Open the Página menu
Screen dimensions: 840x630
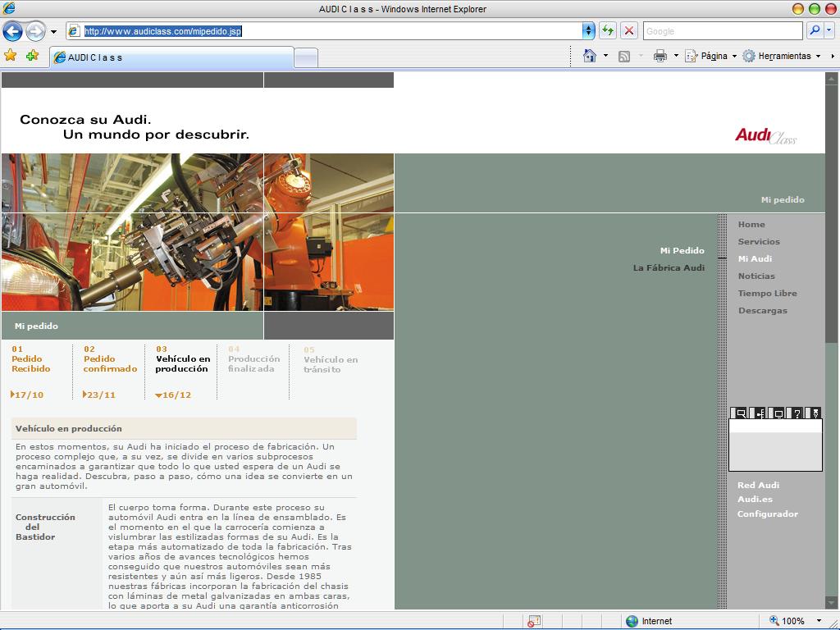click(x=711, y=56)
